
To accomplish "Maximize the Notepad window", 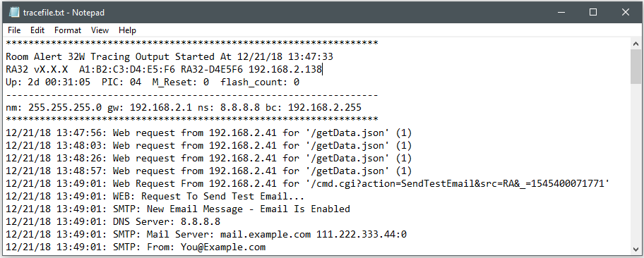I will click(x=593, y=12).
